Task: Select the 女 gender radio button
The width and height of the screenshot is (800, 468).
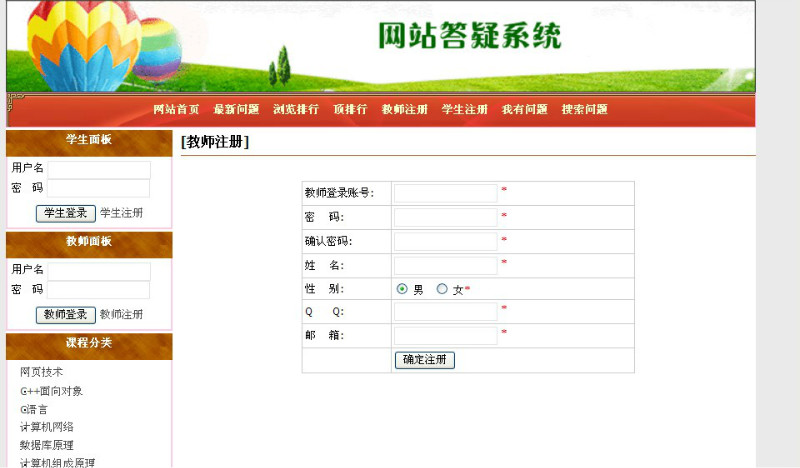Action: pyautogui.click(x=442, y=289)
